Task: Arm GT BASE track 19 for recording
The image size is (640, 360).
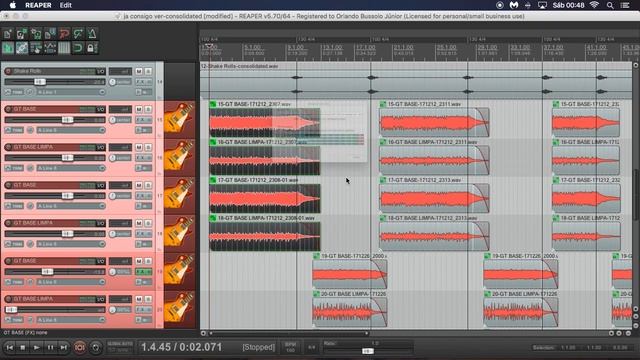Action: coord(8,261)
